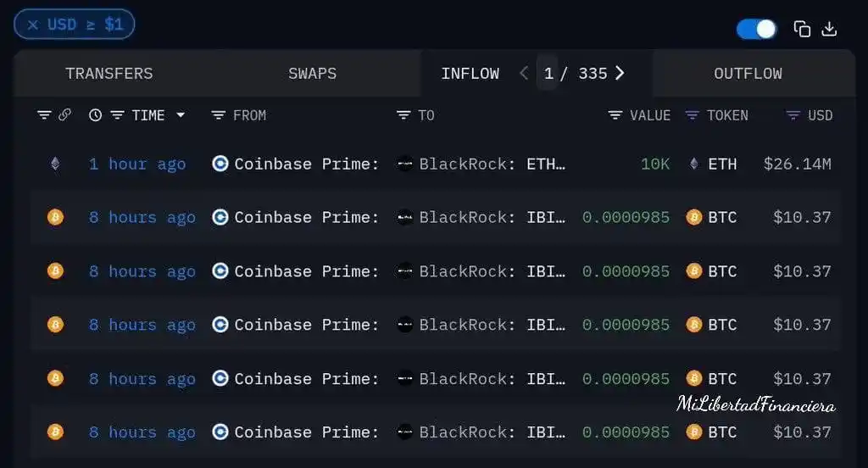Viewport: 868px width, 468px height.
Task: Click the 10K value cell
Action: click(655, 164)
